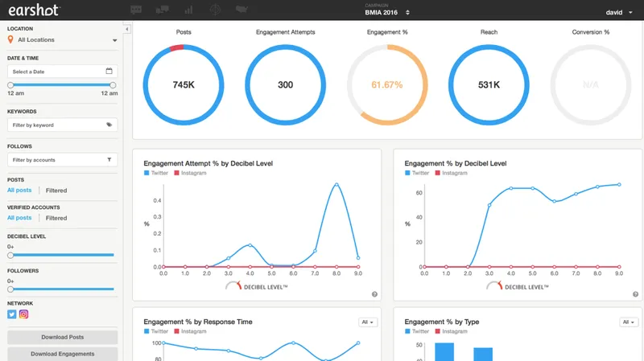This screenshot has width=644, height=361.
Task: Toggle Instagram legend in Engagement by Type
Action: 451,331
